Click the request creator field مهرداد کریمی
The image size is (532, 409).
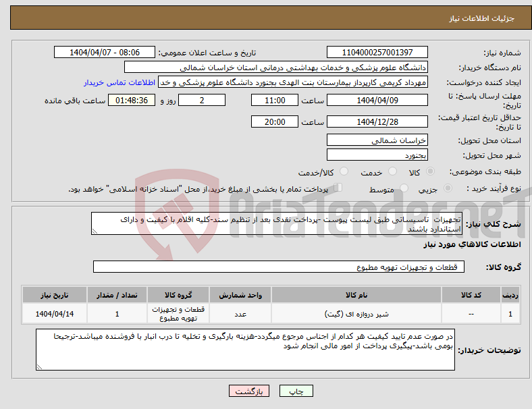tap(293, 82)
